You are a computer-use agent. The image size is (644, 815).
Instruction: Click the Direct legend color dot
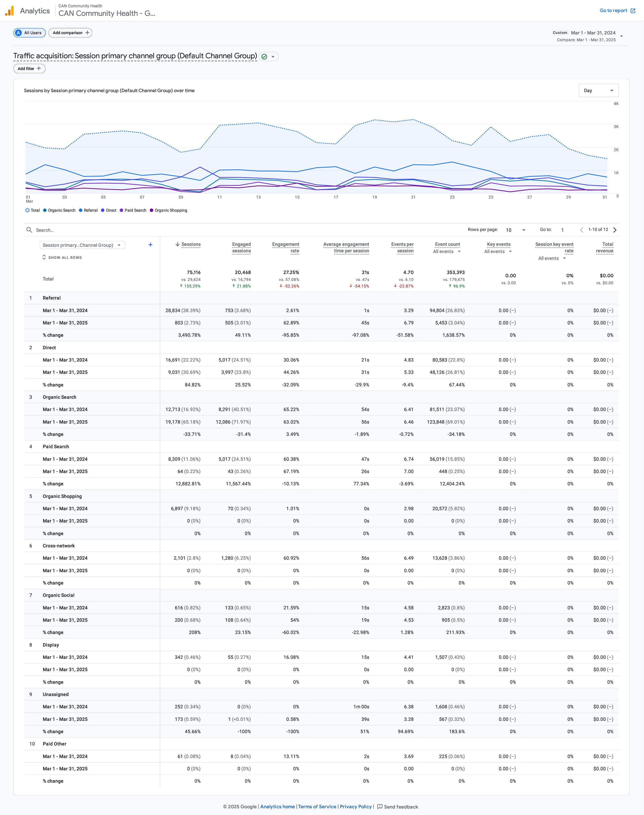[103, 210]
